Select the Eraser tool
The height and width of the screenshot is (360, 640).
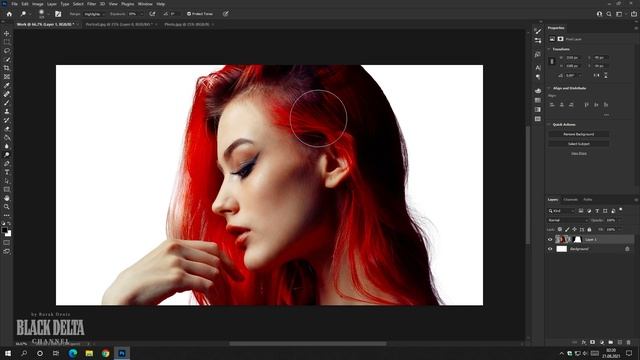click(x=7, y=129)
